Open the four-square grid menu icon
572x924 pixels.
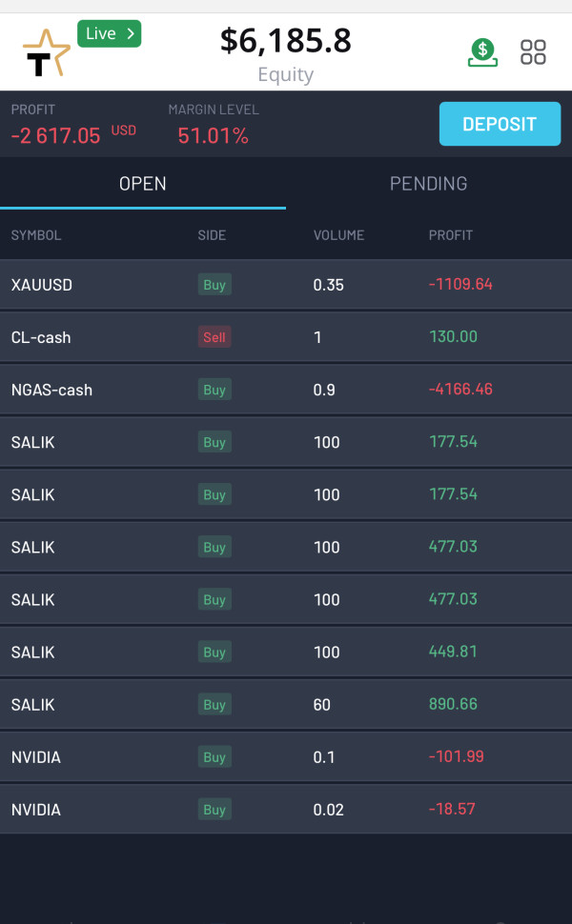(533, 52)
